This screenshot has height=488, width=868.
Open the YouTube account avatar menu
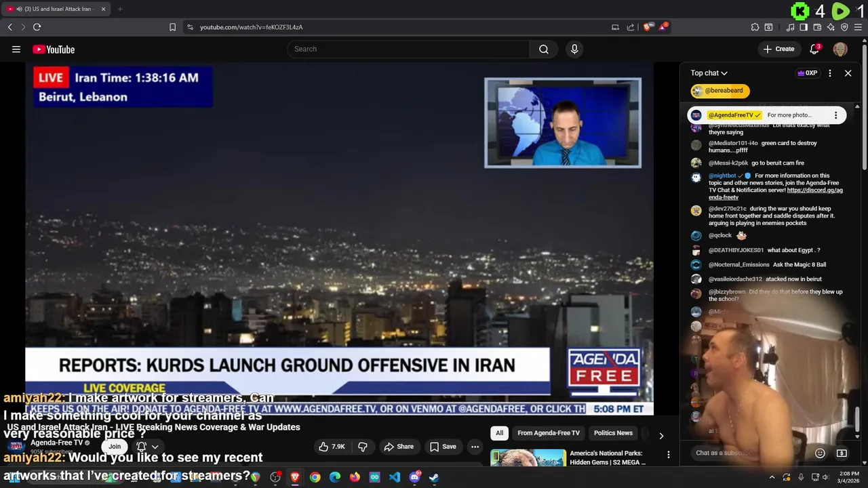point(840,49)
